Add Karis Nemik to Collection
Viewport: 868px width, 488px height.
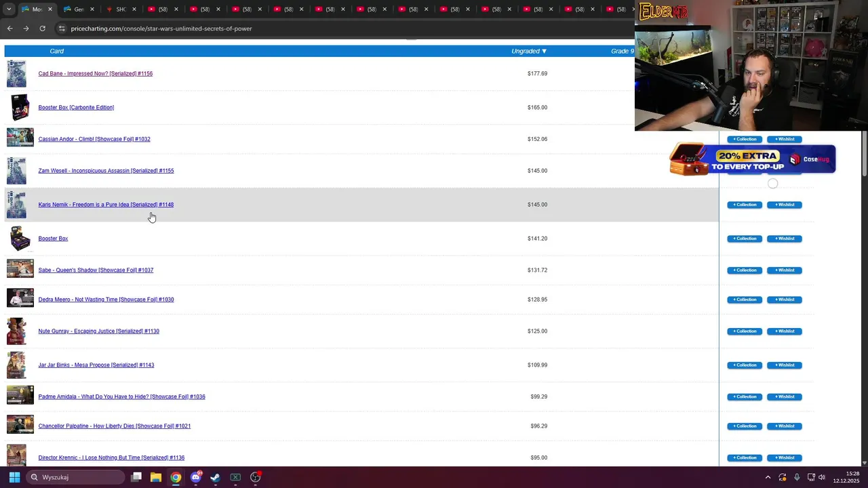[745, 205]
